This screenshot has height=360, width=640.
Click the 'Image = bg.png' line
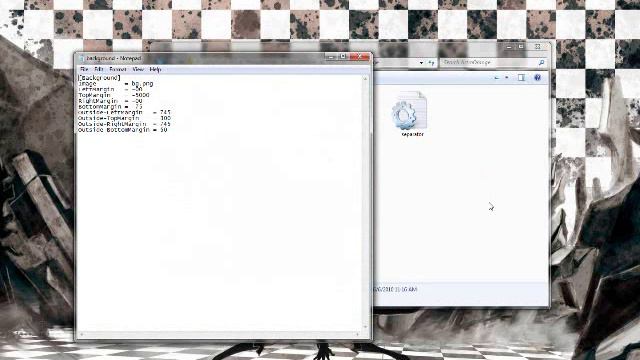tap(116, 83)
